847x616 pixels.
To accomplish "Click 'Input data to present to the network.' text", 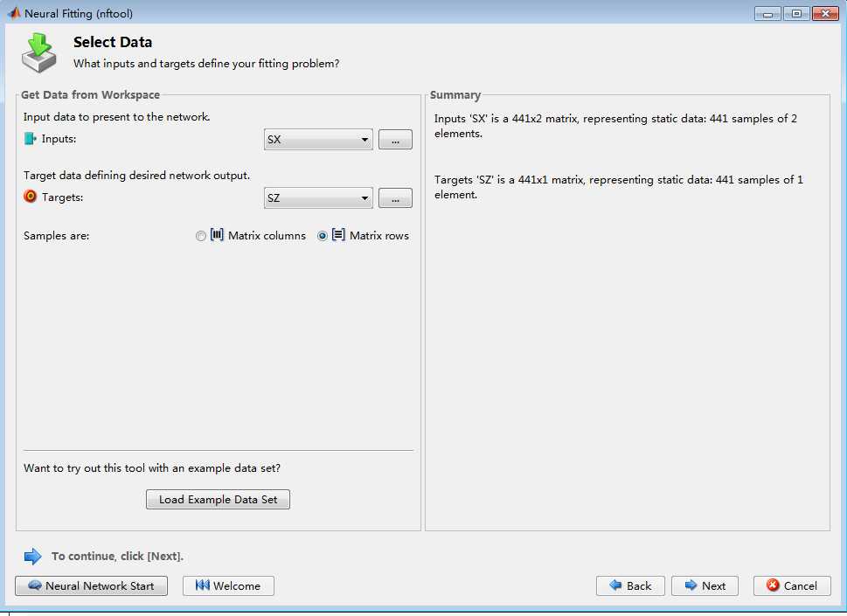I will 116,116.
